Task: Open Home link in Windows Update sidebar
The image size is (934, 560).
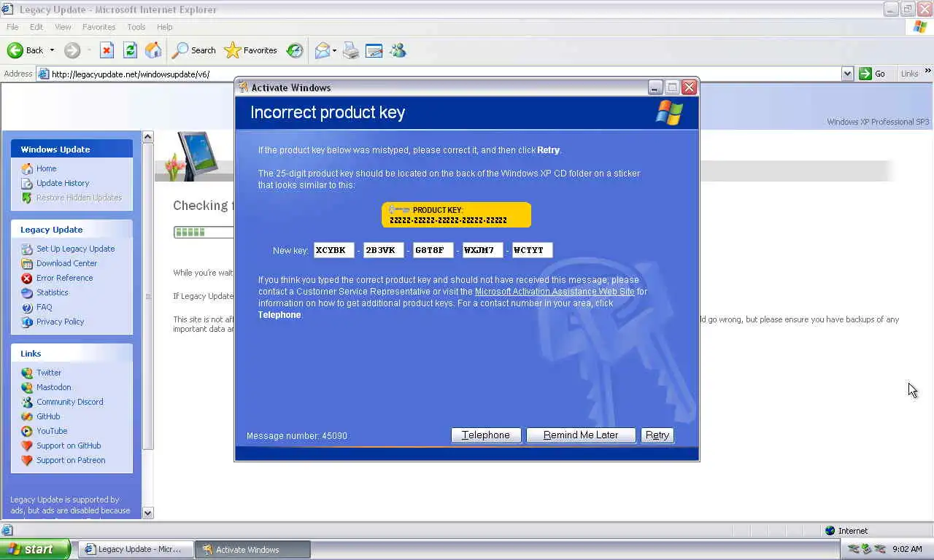Action: coord(46,168)
